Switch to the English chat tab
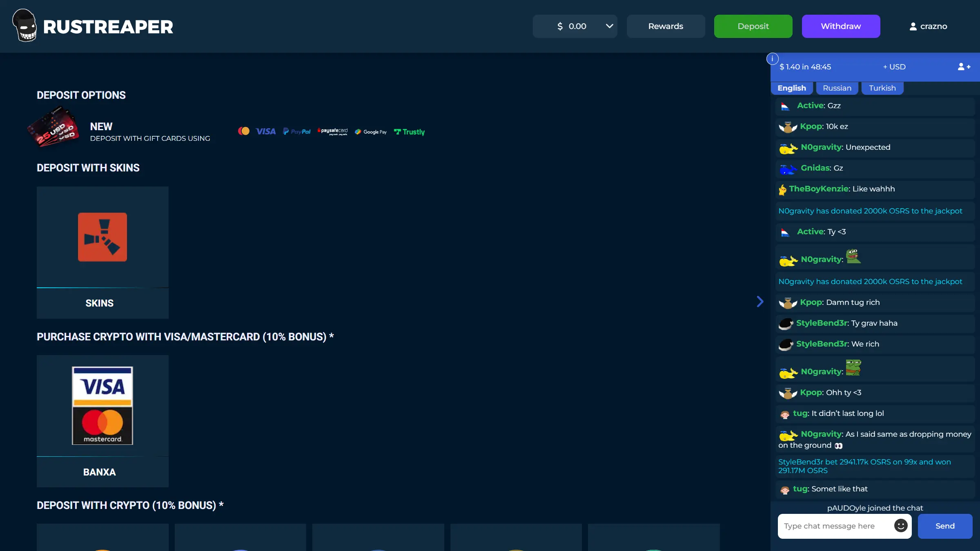This screenshot has height=551, width=980. (x=791, y=88)
